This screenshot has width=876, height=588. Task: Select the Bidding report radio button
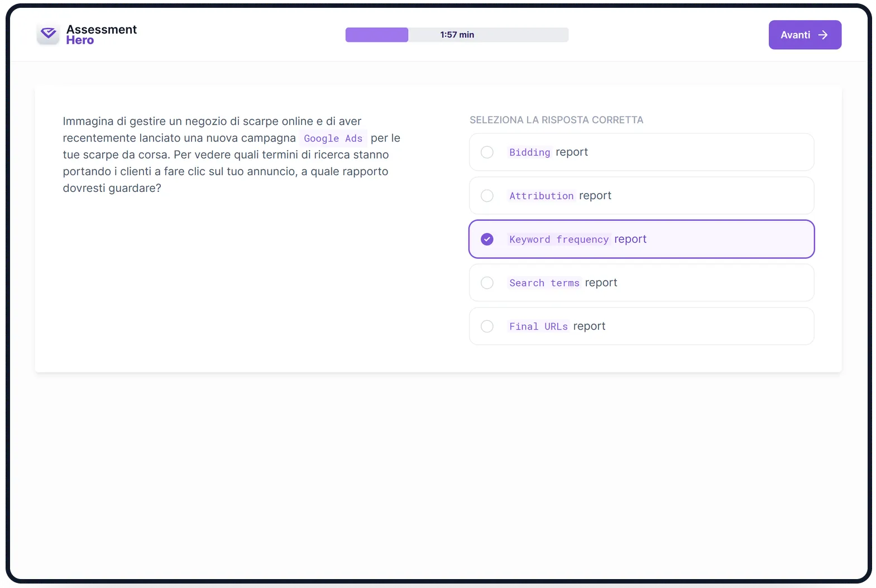click(x=487, y=152)
